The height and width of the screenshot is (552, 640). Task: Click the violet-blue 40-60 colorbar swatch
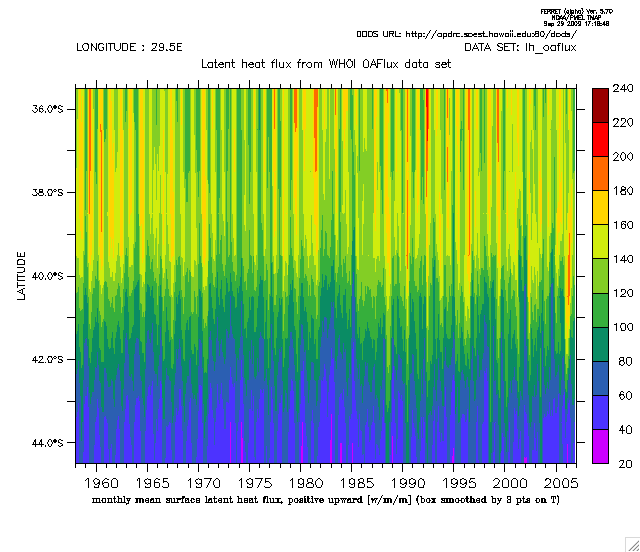(600, 412)
